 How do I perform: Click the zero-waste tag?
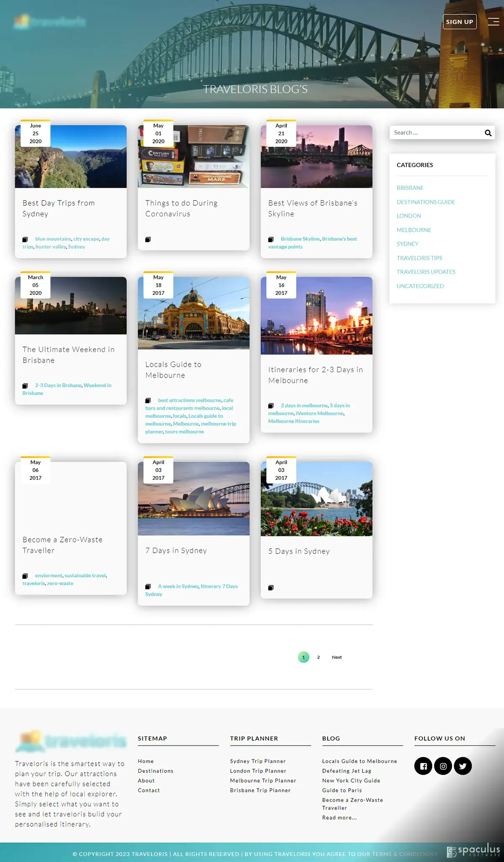click(60, 583)
